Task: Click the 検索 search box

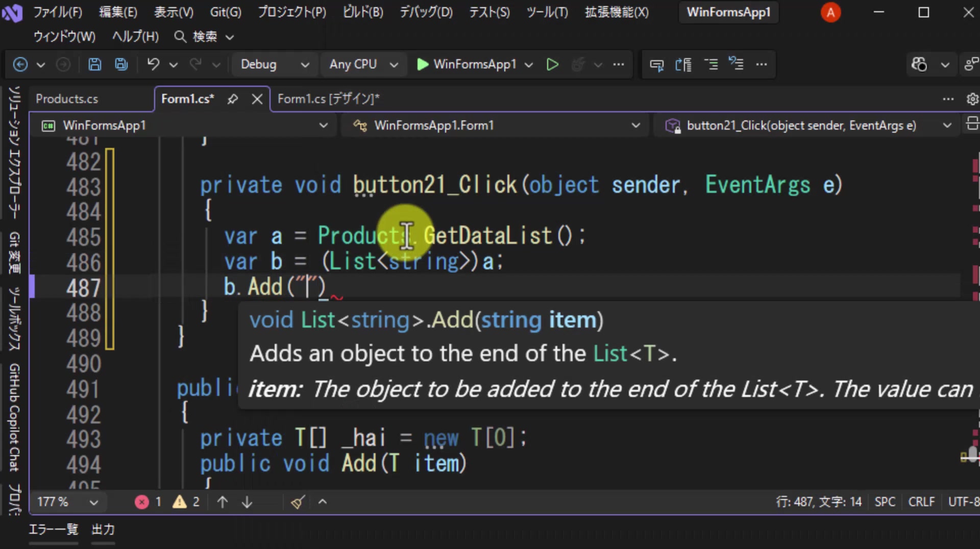Action: (x=204, y=37)
